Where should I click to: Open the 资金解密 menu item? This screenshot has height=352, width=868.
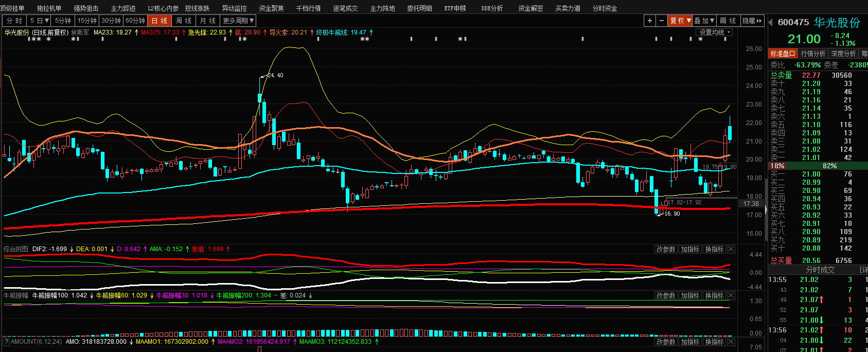pyautogui.click(x=531, y=8)
